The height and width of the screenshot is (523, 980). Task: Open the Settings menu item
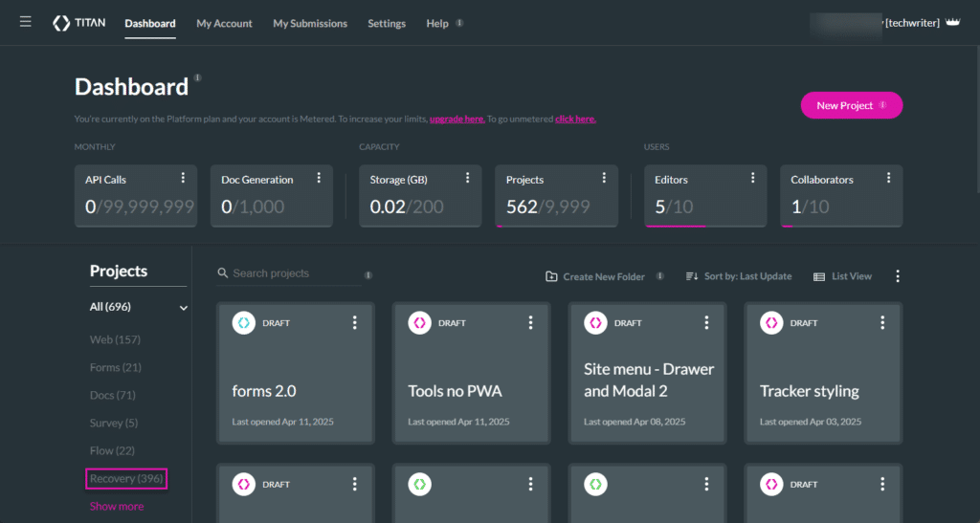[x=387, y=23]
